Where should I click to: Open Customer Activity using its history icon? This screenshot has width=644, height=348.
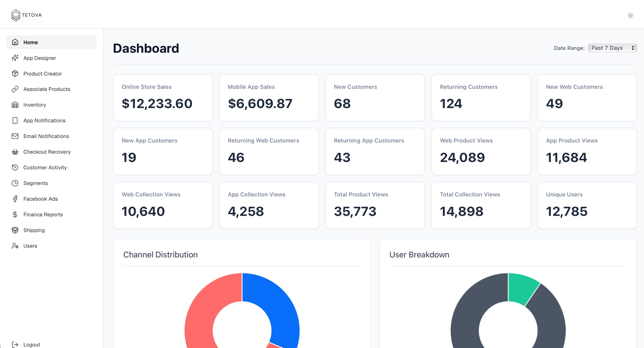pyautogui.click(x=15, y=167)
